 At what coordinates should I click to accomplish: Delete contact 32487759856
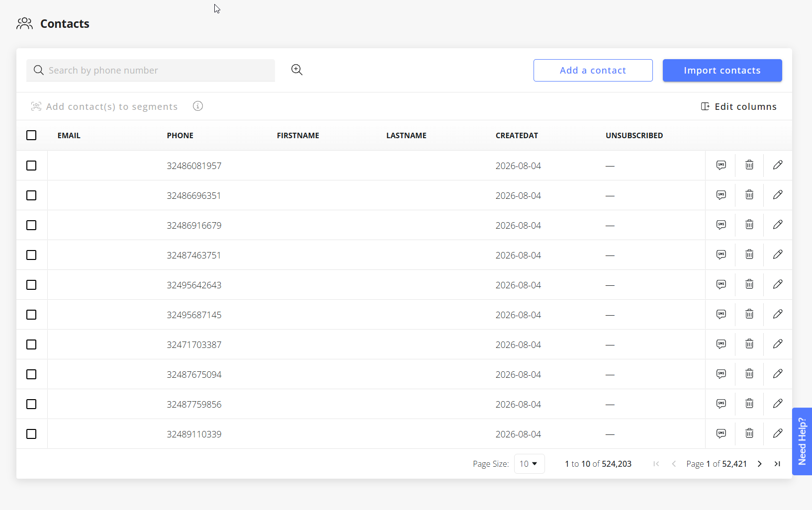[x=749, y=404]
